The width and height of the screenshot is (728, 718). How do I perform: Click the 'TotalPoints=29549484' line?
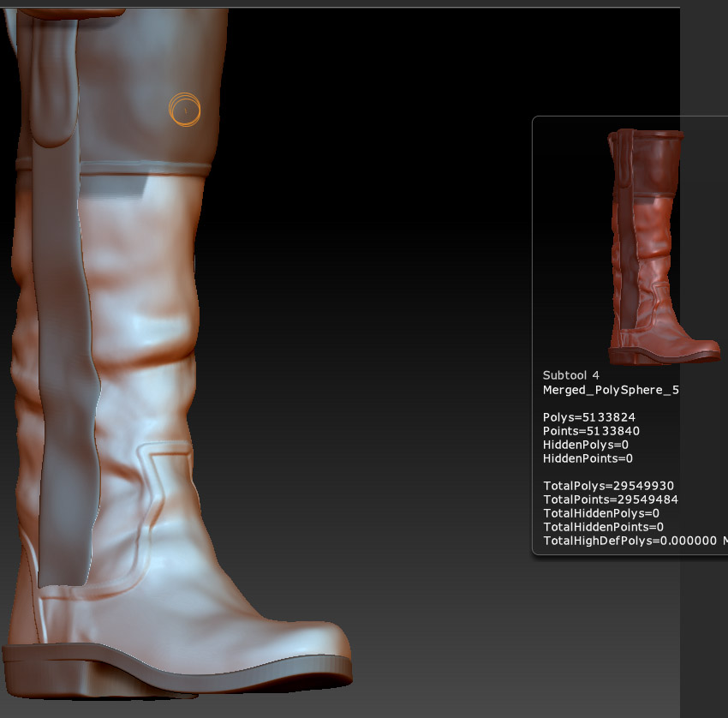(x=611, y=500)
